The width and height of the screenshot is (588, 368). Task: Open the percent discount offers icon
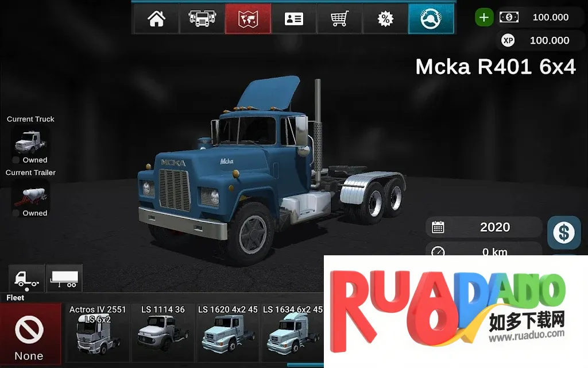(385, 19)
